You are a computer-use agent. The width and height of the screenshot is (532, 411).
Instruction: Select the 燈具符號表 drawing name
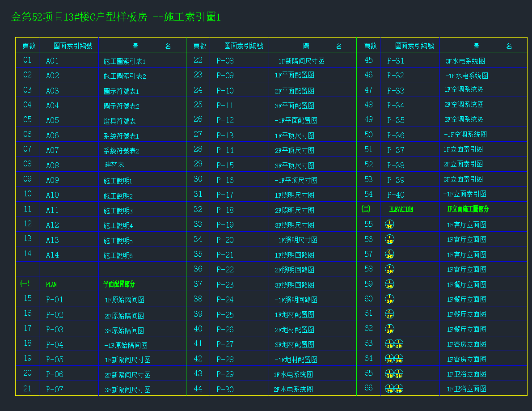[119, 121]
